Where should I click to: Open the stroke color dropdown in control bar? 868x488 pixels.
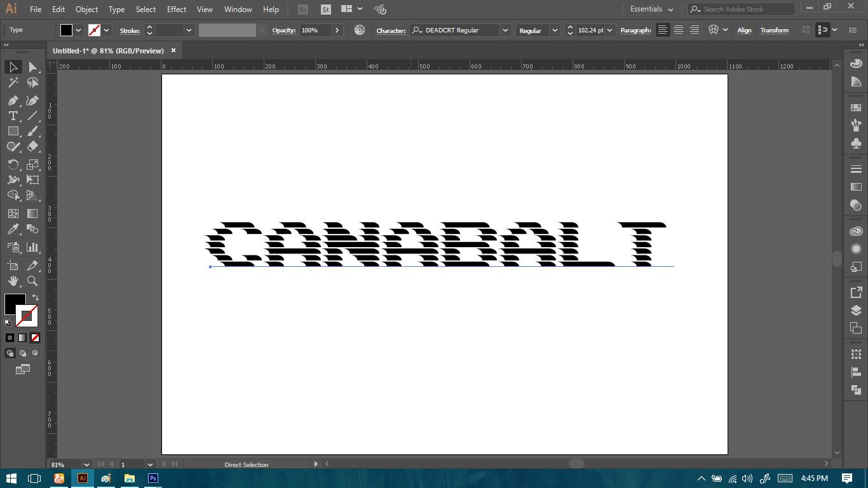tap(106, 30)
